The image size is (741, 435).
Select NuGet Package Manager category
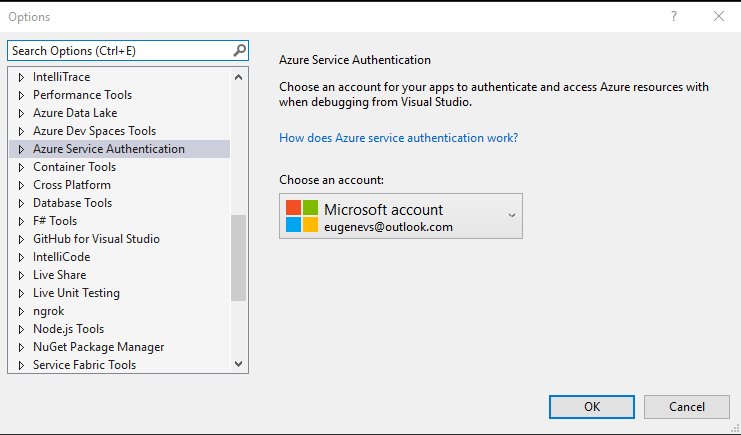(x=99, y=347)
